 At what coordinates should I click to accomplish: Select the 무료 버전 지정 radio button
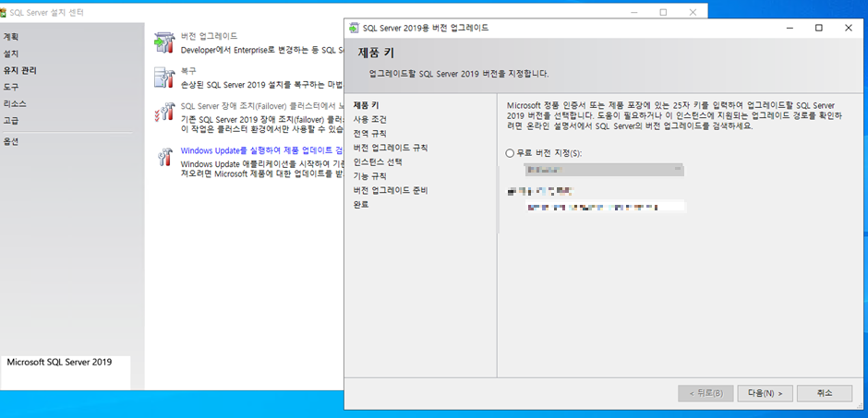(x=510, y=153)
